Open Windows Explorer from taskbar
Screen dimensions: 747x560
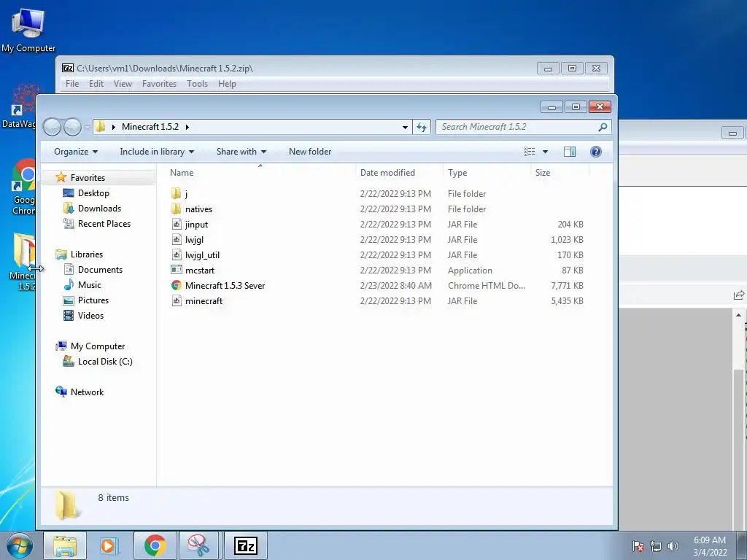point(65,545)
